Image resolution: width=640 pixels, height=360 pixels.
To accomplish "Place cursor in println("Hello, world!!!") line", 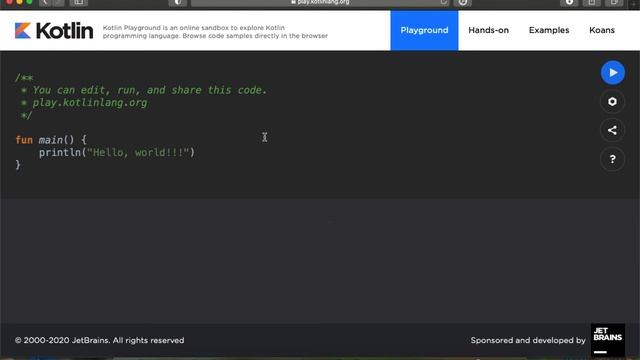I will [x=117, y=153].
